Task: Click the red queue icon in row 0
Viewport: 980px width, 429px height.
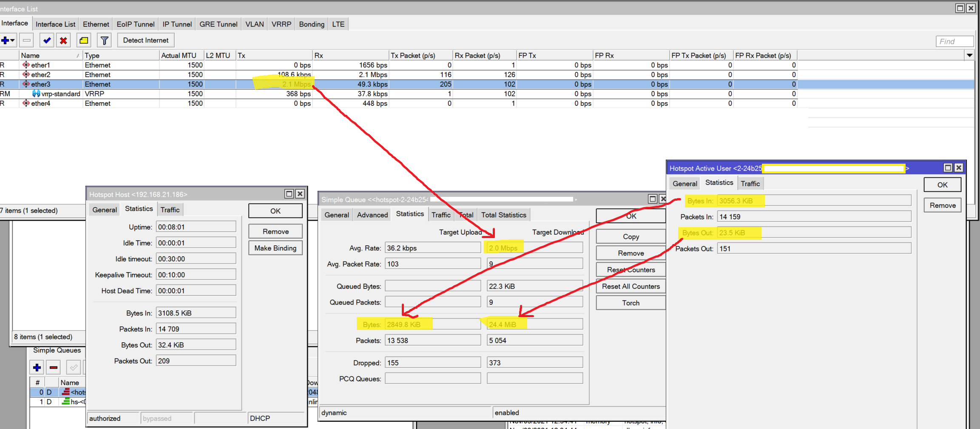Action: (65, 392)
